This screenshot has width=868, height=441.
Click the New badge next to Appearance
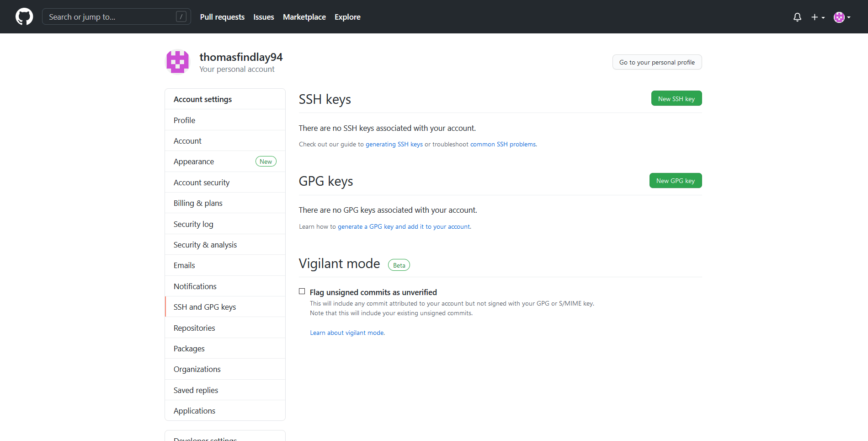click(x=266, y=161)
